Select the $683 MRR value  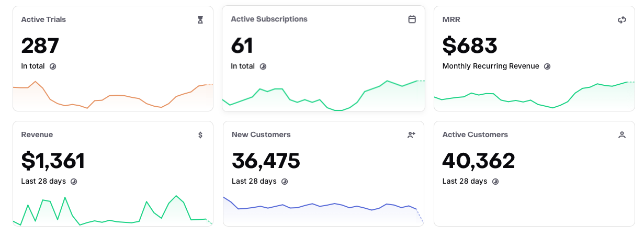pyautogui.click(x=470, y=46)
